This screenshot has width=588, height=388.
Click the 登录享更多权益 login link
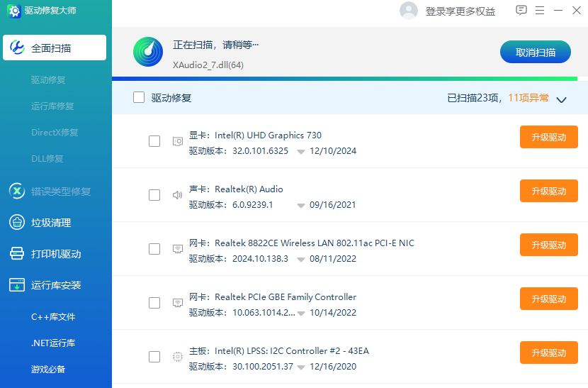point(460,11)
